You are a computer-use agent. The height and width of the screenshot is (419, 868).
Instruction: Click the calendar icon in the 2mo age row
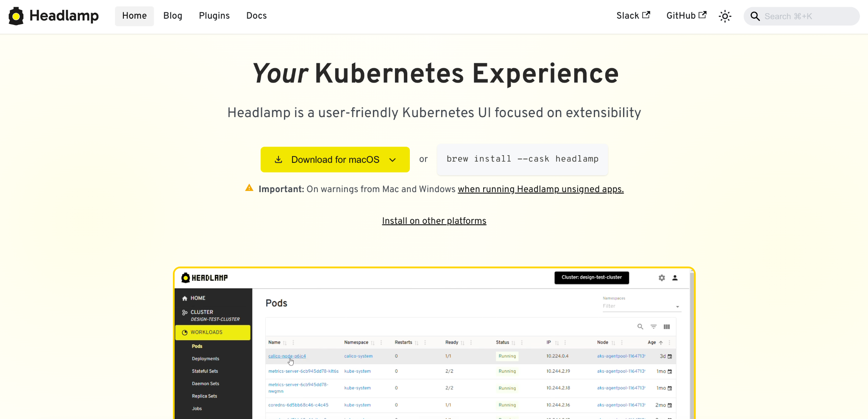point(670,405)
